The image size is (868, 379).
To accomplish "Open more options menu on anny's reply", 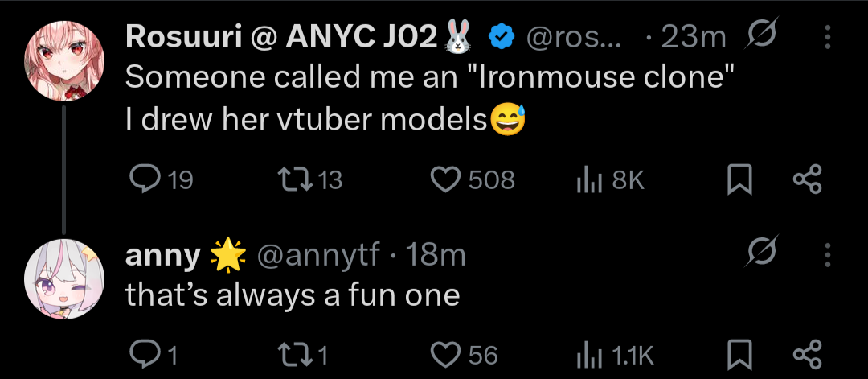I will 829,256.
